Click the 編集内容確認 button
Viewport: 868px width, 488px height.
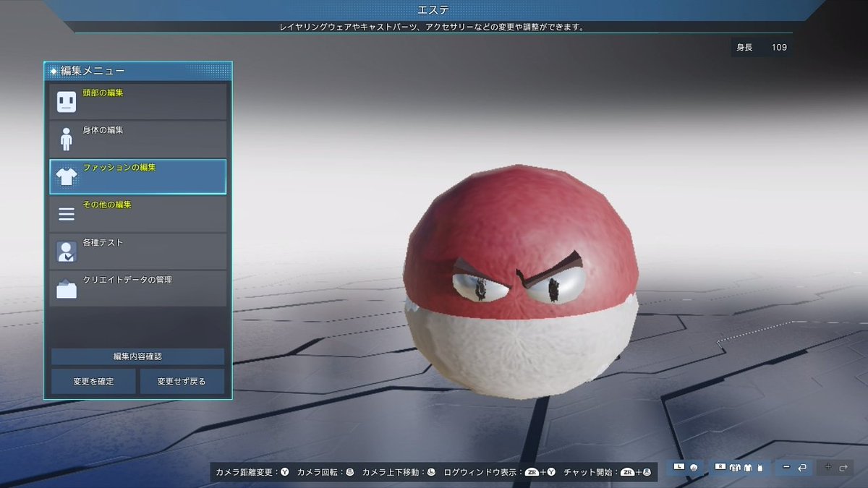(x=137, y=356)
